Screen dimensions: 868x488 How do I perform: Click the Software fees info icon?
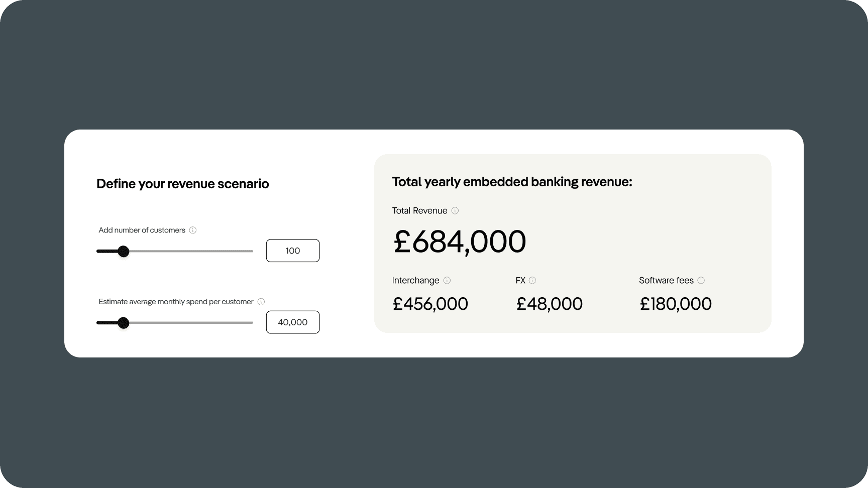[x=701, y=281]
